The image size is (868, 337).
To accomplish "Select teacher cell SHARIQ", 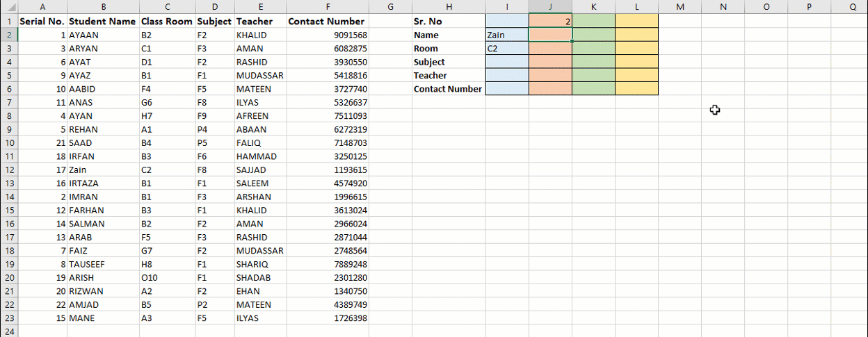I will click(260, 264).
